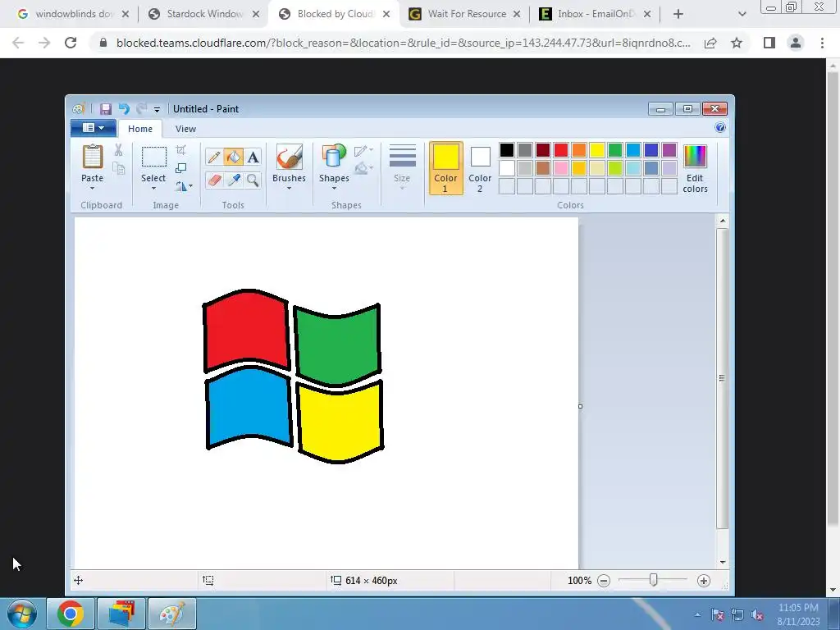Click the Resize icon in Image group
Screen dimensions: 840x630
181,168
